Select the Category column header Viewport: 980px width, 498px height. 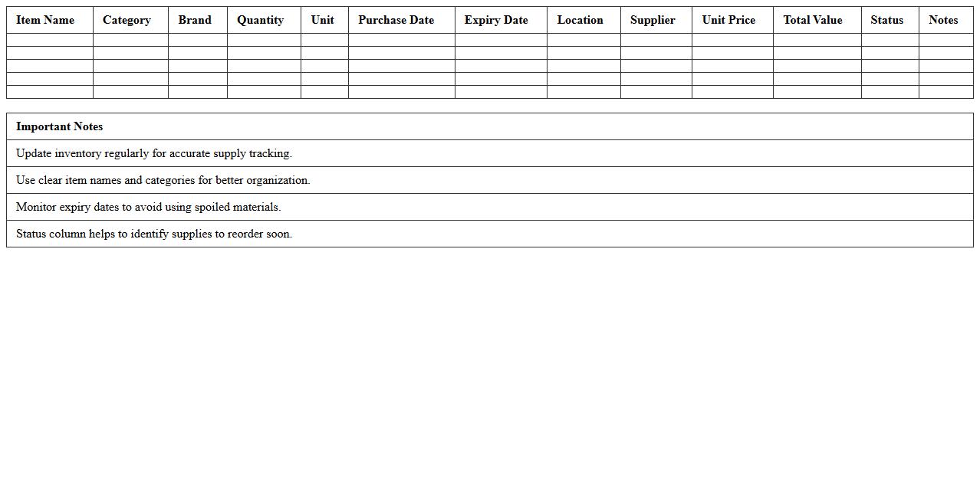coord(127,20)
